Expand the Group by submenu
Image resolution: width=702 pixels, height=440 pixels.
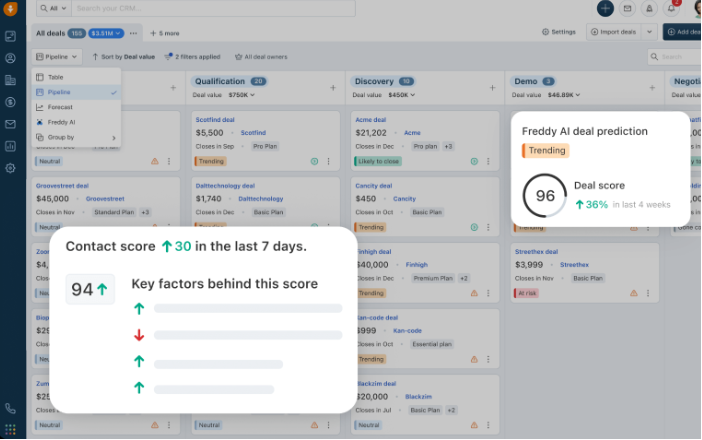click(76, 137)
